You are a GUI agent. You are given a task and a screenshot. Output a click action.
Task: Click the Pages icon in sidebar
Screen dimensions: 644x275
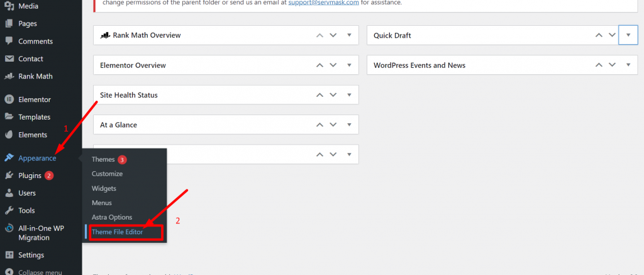[x=9, y=24]
